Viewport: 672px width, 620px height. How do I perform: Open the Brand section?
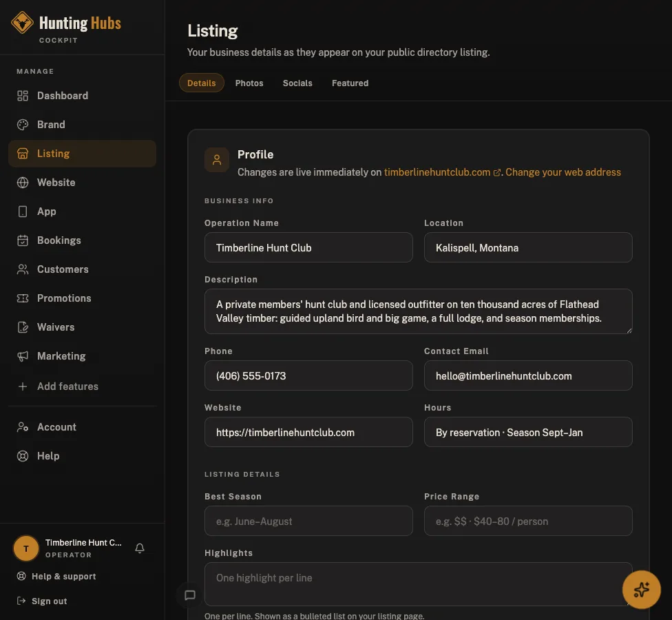(83, 125)
